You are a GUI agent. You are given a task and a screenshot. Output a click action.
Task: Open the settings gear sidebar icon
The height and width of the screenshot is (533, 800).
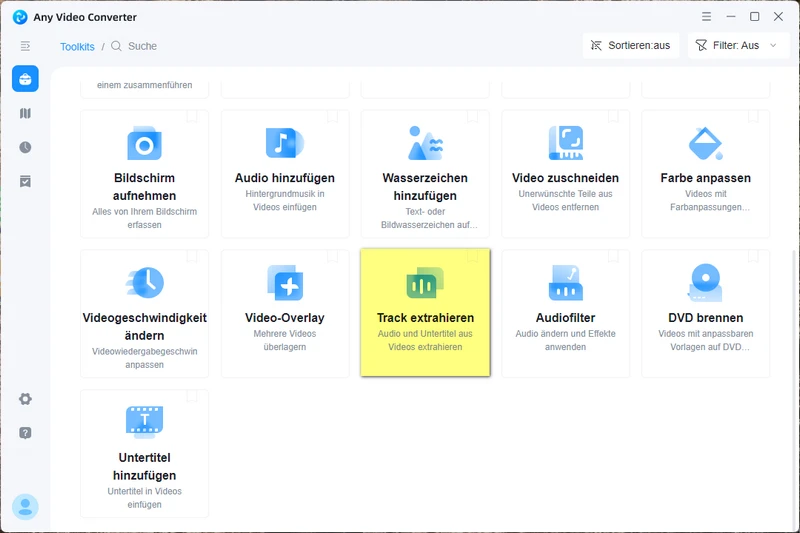pyautogui.click(x=26, y=399)
